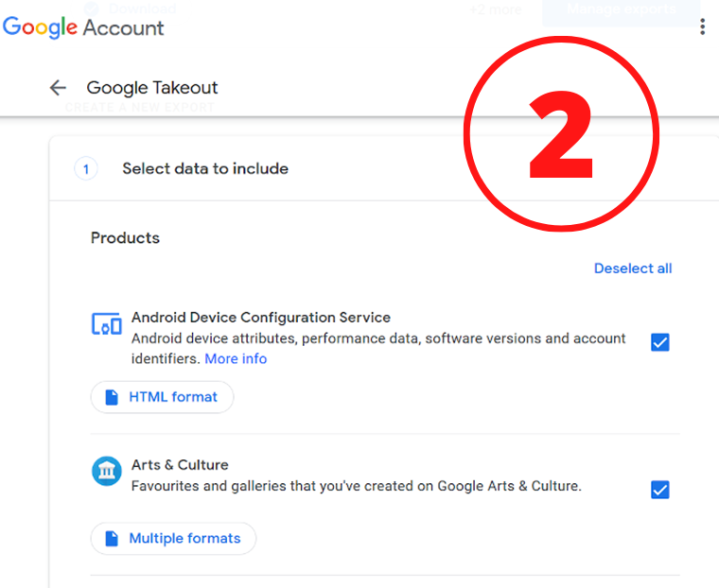
Task: Click the Arts & Culture museum icon
Action: click(x=106, y=471)
